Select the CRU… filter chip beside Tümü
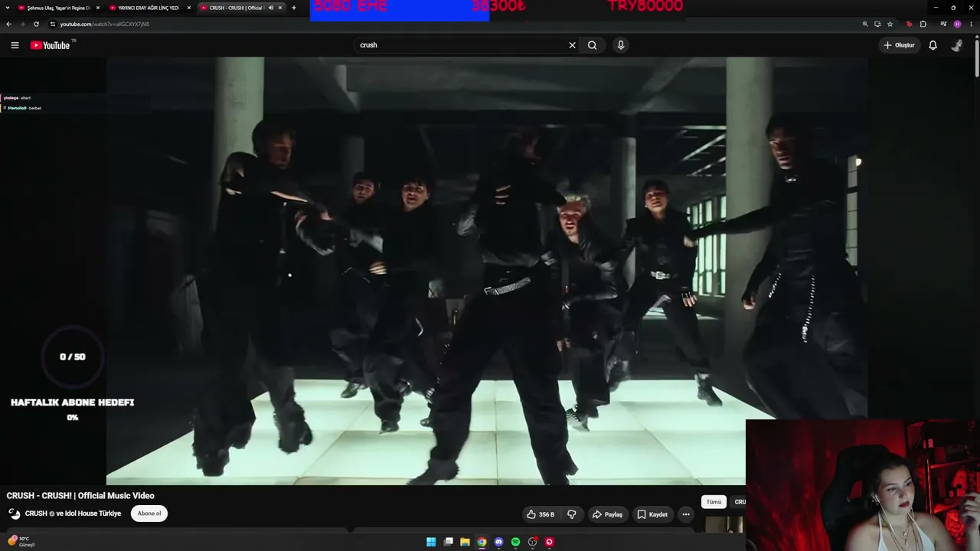 (739, 502)
